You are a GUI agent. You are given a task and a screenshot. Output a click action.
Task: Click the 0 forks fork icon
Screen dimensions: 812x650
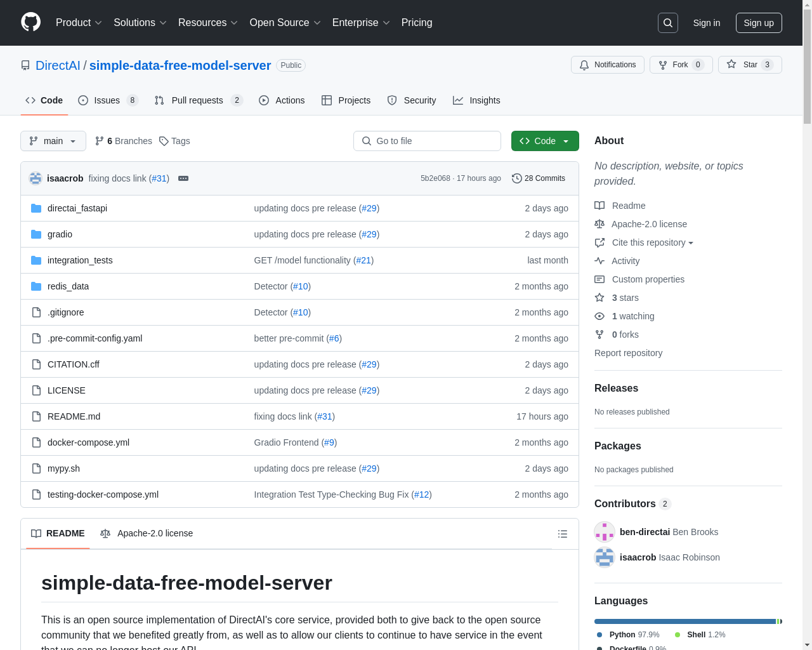(599, 335)
